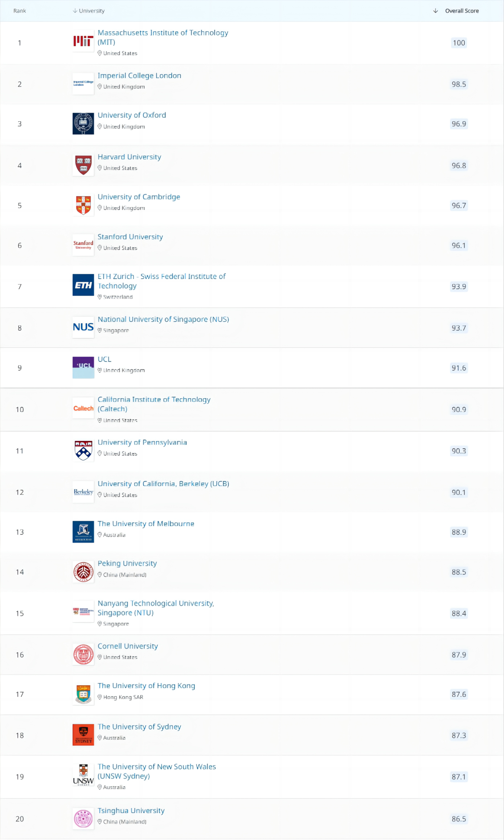This screenshot has width=504, height=840.
Task: Click the University of Pennsylvania shield logo
Action: click(x=83, y=450)
